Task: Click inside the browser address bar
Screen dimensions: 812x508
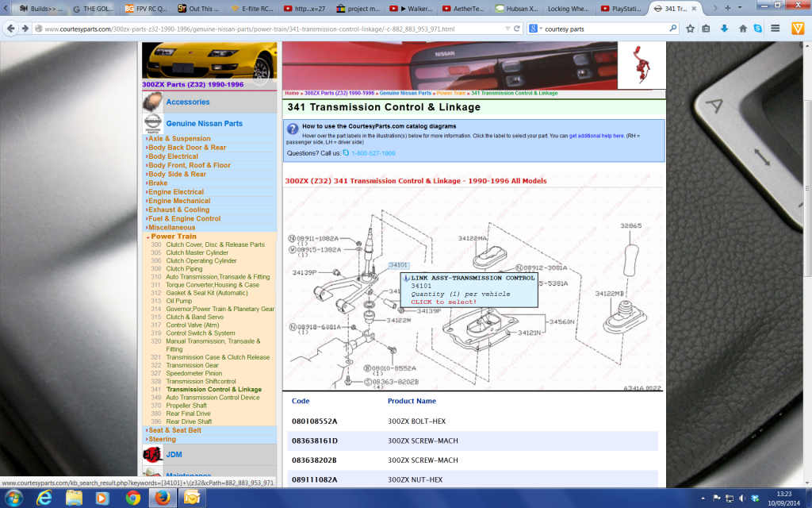Action: [317, 27]
